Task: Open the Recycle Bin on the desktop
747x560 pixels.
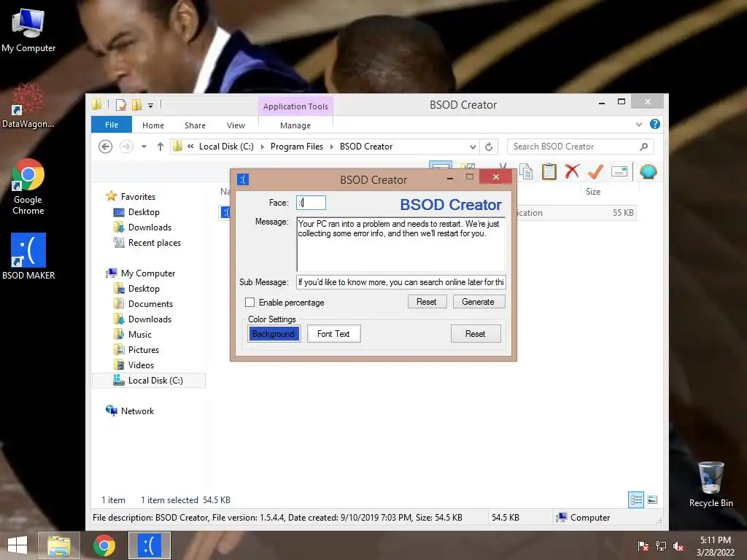Action: tap(711, 484)
